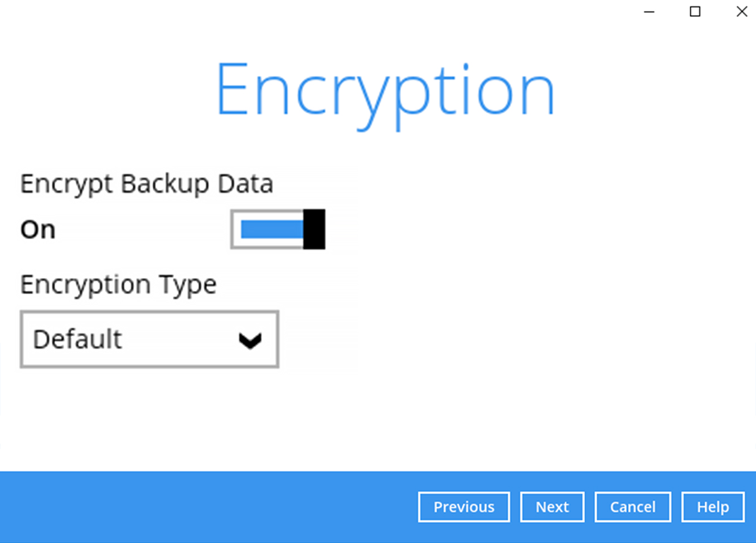Click the Encryption page title
This screenshot has width=756, height=543.
click(385, 89)
